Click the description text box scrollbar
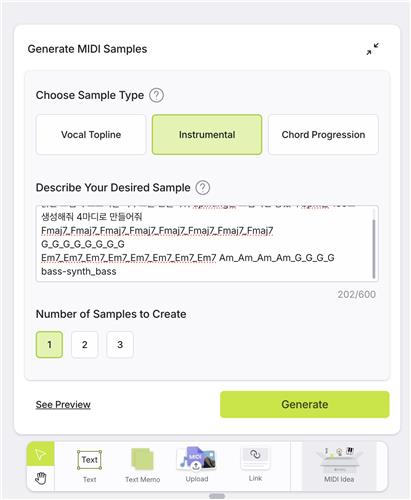 [x=374, y=249]
